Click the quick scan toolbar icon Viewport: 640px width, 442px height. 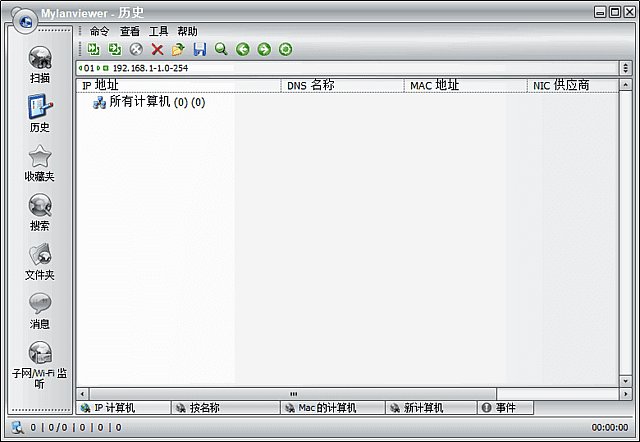click(x=94, y=49)
